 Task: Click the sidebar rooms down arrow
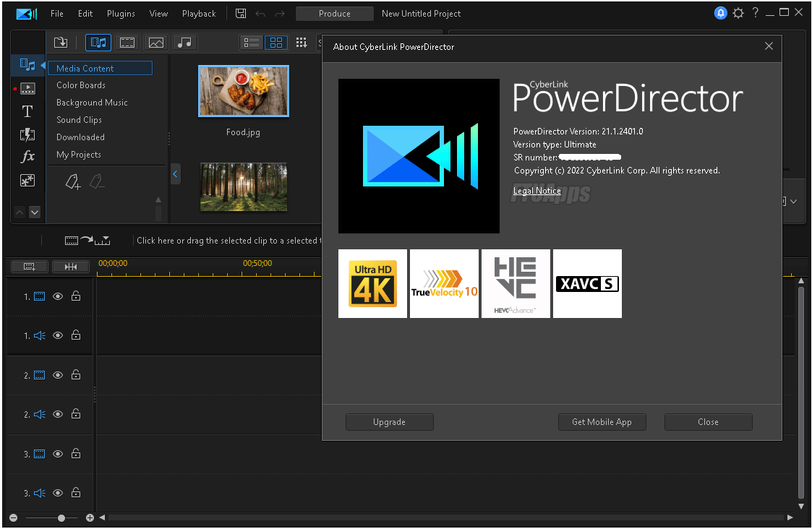(35, 212)
